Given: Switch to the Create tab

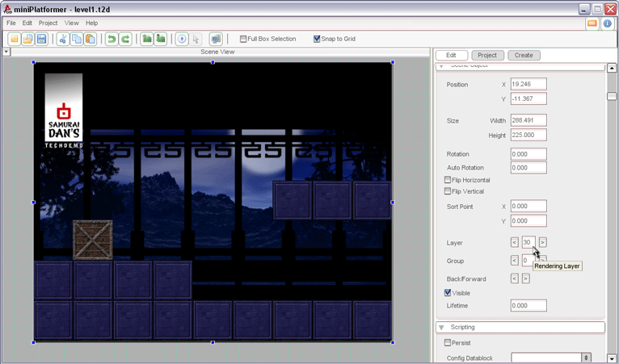Looking at the screenshot, I should click(524, 55).
